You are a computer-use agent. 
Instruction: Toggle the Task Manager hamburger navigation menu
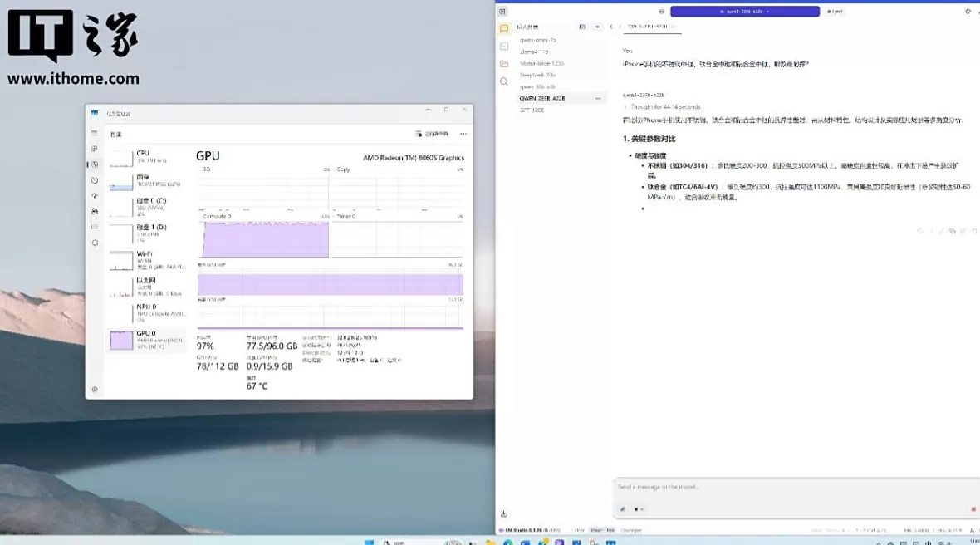(95, 134)
